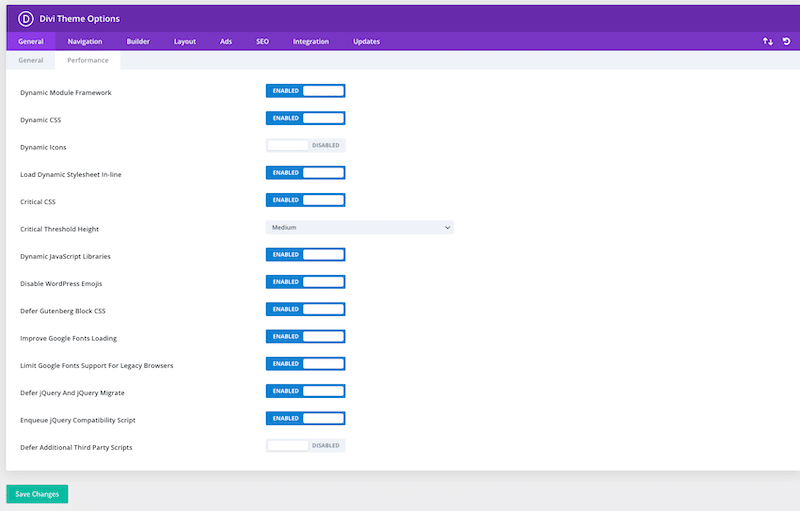Click Limit Google Fonts Support label
The width and height of the screenshot is (800, 511).
pos(96,366)
